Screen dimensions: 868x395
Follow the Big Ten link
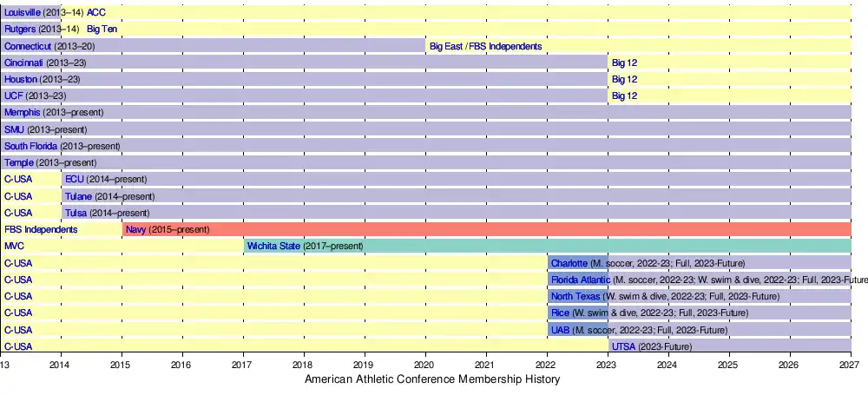(103, 29)
